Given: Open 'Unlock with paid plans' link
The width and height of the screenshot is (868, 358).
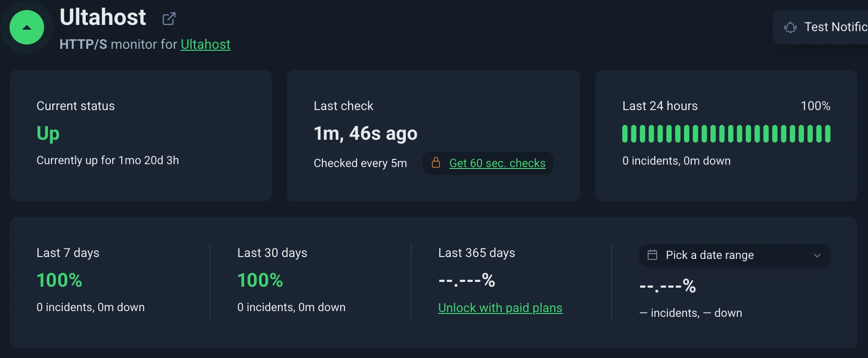Looking at the screenshot, I should [500, 308].
